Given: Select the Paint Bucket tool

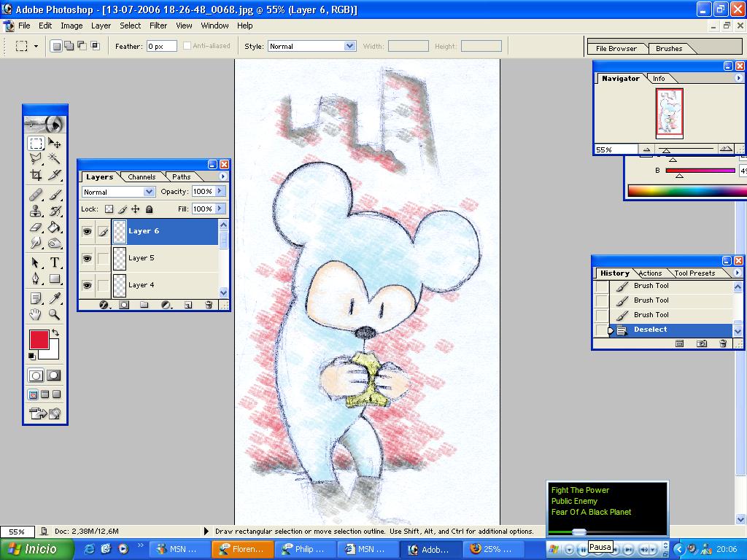Looking at the screenshot, I should click(x=55, y=227).
